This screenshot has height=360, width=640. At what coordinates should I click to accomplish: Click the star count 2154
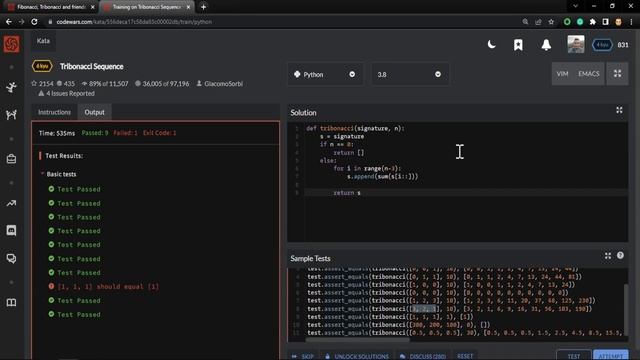click(x=42, y=84)
